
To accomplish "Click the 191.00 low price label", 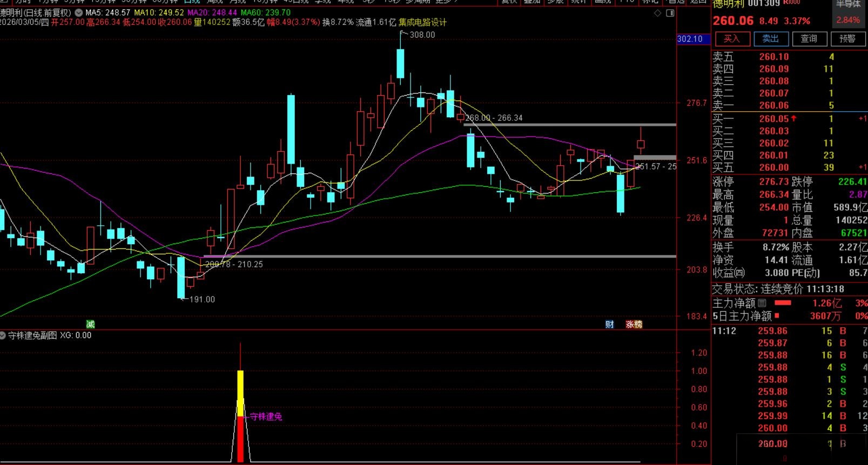I will tap(201, 299).
